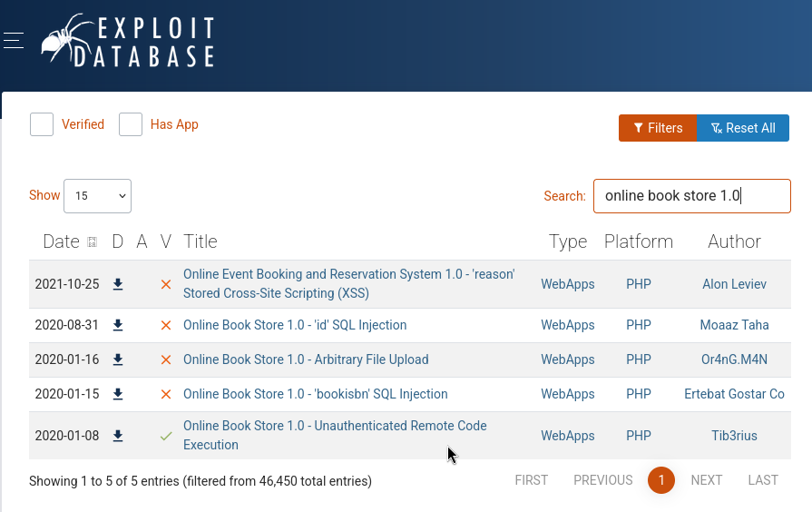The width and height of the screenshot is (812, 512).
Task: Click the Title column header
Action: (201, 241)
